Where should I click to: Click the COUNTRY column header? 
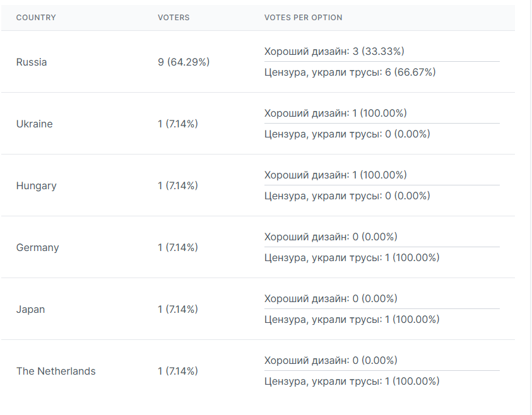point(36,18)
